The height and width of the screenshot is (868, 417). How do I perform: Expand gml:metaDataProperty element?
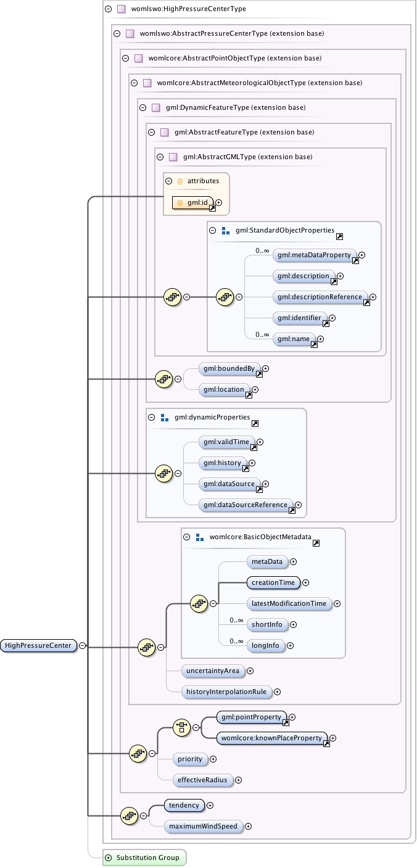click(362, 255)
